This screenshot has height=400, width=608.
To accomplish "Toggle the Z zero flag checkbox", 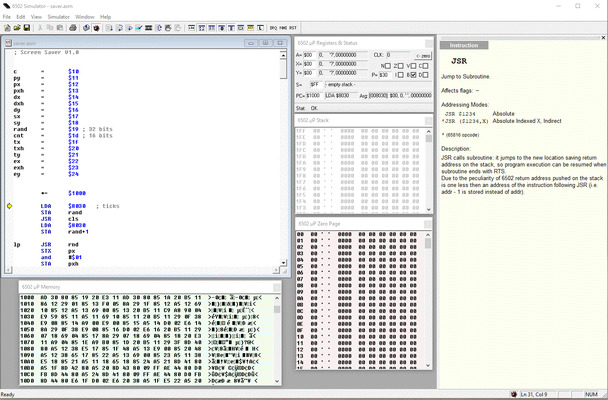I will (x=401, y=66).
